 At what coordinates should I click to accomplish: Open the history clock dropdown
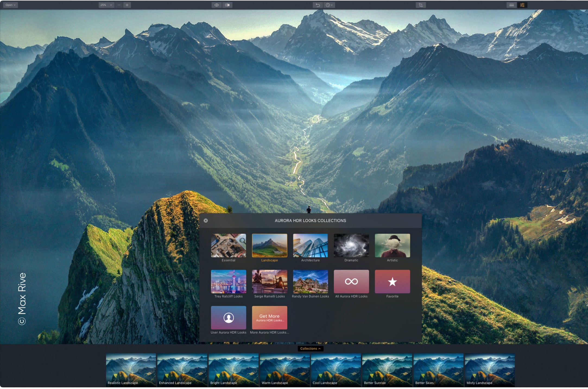pyautogui.click(x=329, y=5)
